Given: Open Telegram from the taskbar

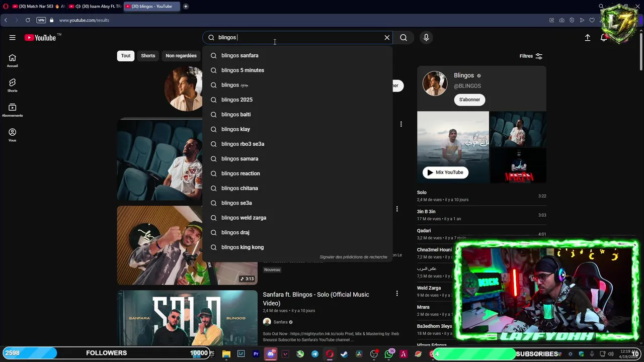Looking at the screenshot, I should point(315,354).
